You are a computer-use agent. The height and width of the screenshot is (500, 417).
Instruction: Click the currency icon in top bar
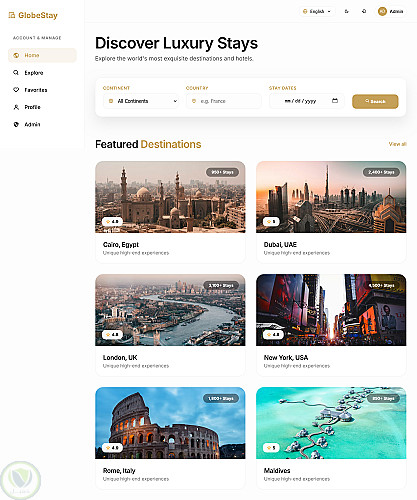click(x=347, y=11)
